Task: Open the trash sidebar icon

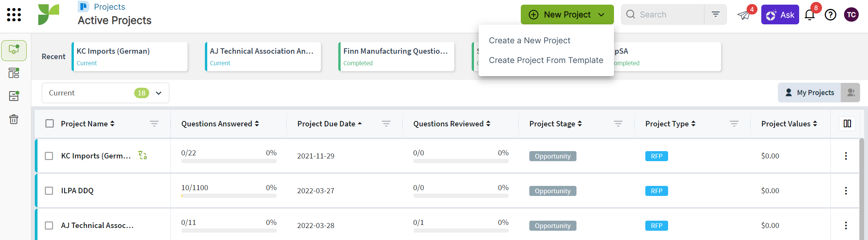Action: (14, 119)
